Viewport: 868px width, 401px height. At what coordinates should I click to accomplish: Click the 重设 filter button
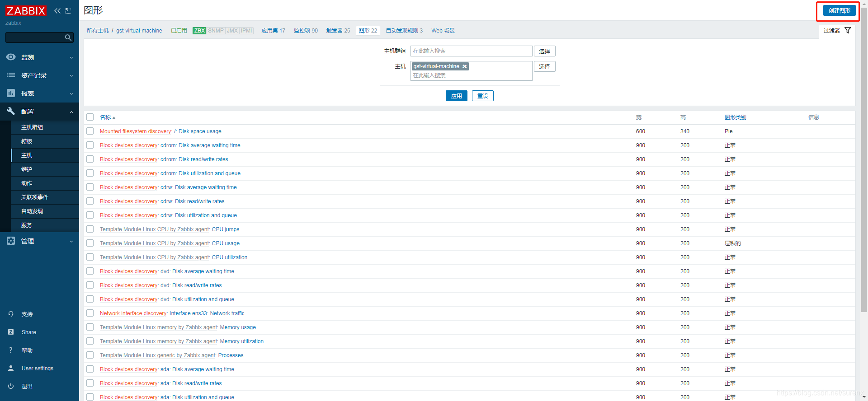coord(483,96)
